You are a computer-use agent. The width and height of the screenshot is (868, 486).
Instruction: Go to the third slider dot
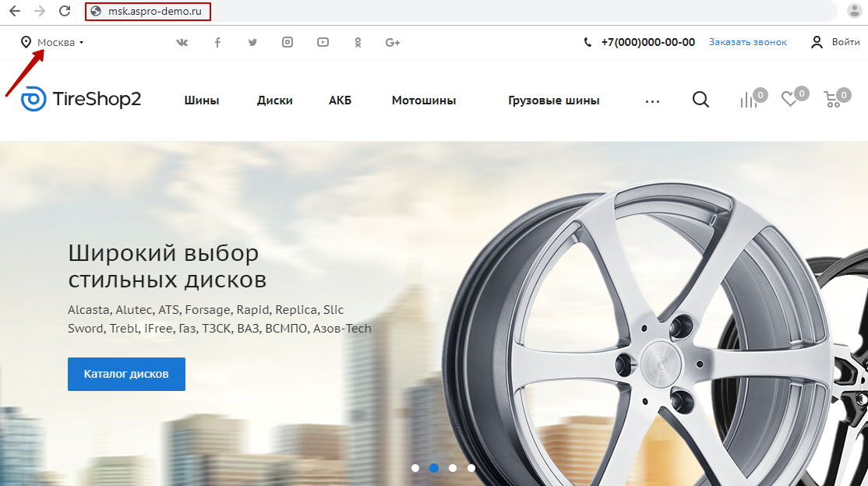pyautogui.click(x=452, y=468)
